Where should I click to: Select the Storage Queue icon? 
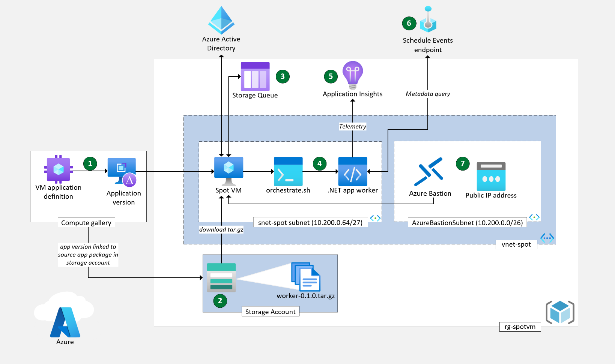255,76
